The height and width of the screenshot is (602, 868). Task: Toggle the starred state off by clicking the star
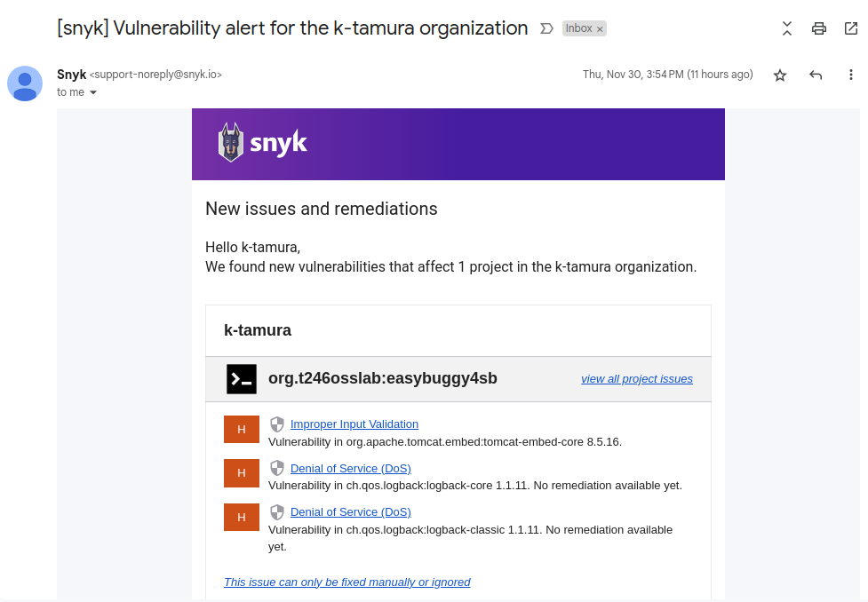click(779, 75)
